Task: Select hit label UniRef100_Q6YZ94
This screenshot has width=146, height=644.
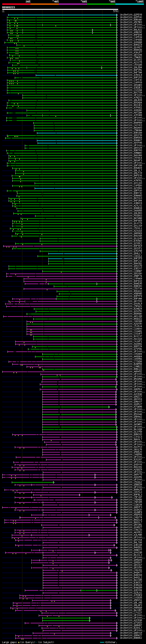Action: coord(131,55)
